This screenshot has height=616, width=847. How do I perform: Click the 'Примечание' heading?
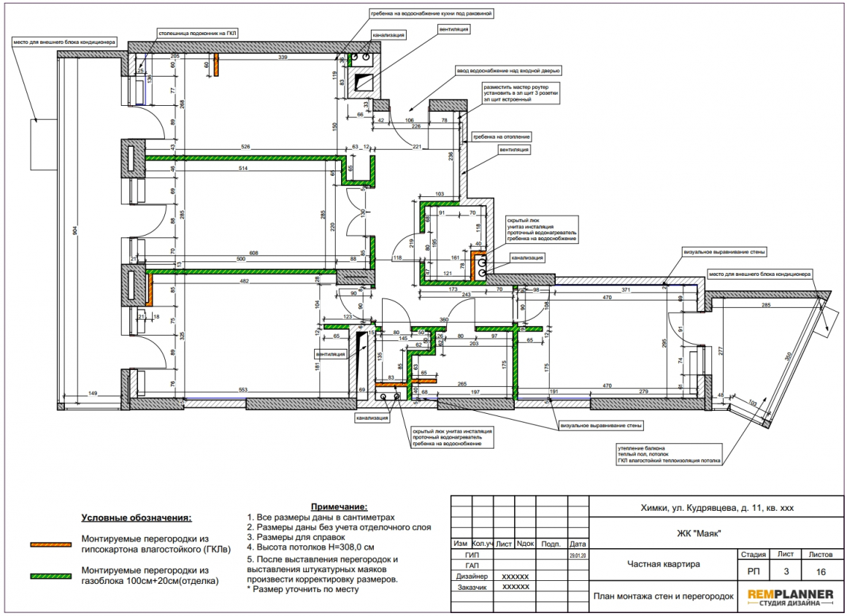[340, 507]
